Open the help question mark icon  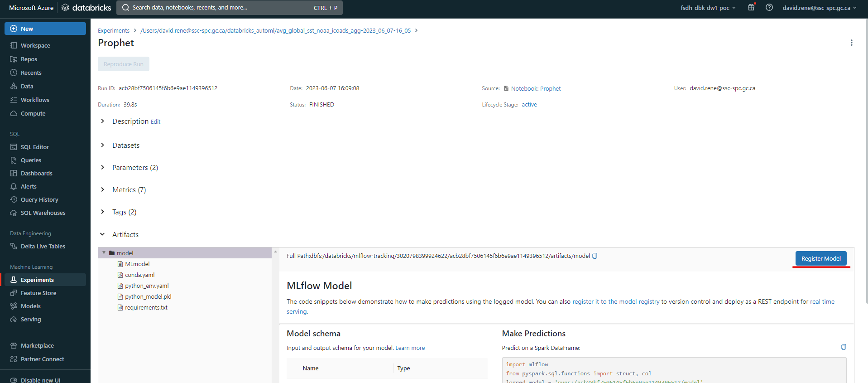[x=769, y=8]
